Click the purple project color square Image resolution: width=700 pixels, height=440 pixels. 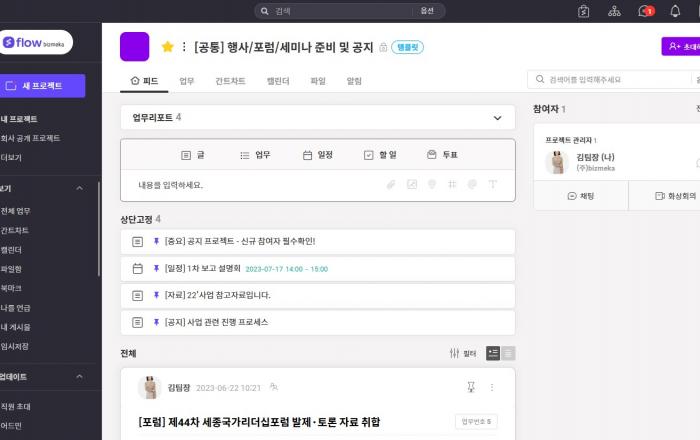click(134, 46)
